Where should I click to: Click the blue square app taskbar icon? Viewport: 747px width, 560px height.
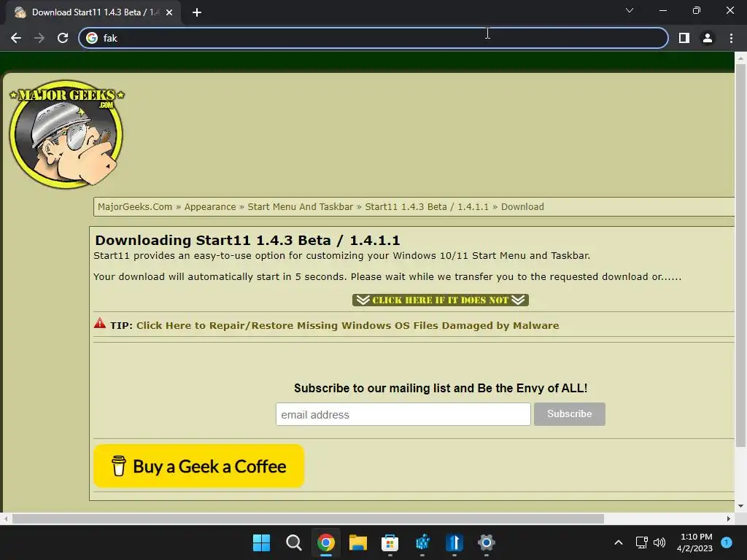point(454,542)
